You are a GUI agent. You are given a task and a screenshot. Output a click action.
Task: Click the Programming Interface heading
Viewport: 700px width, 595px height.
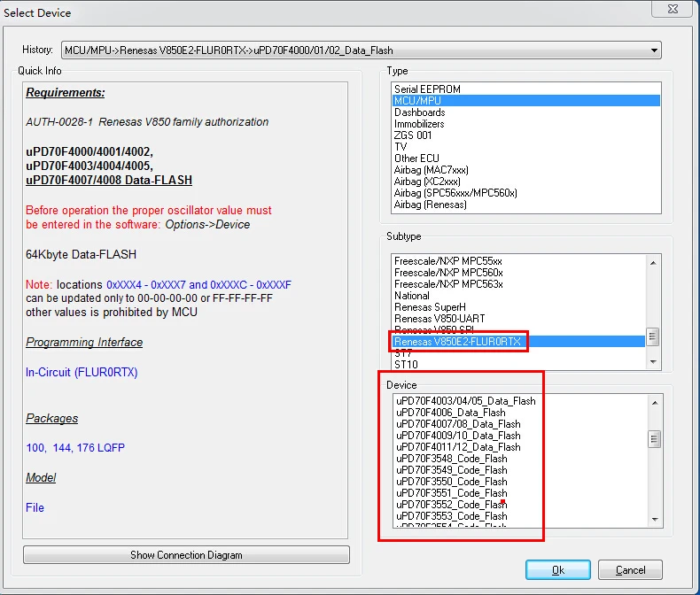(84, 342)
